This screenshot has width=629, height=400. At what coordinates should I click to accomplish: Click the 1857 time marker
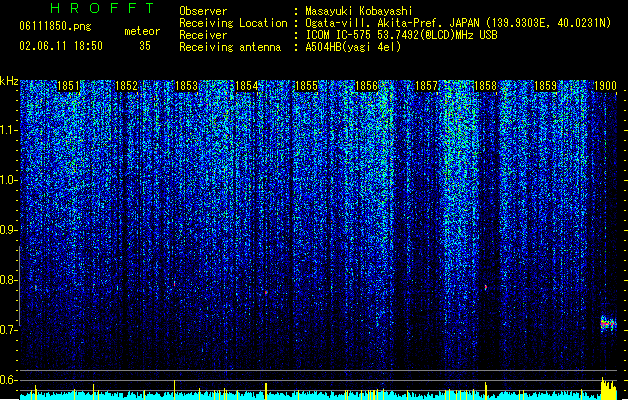coord(426,86)
